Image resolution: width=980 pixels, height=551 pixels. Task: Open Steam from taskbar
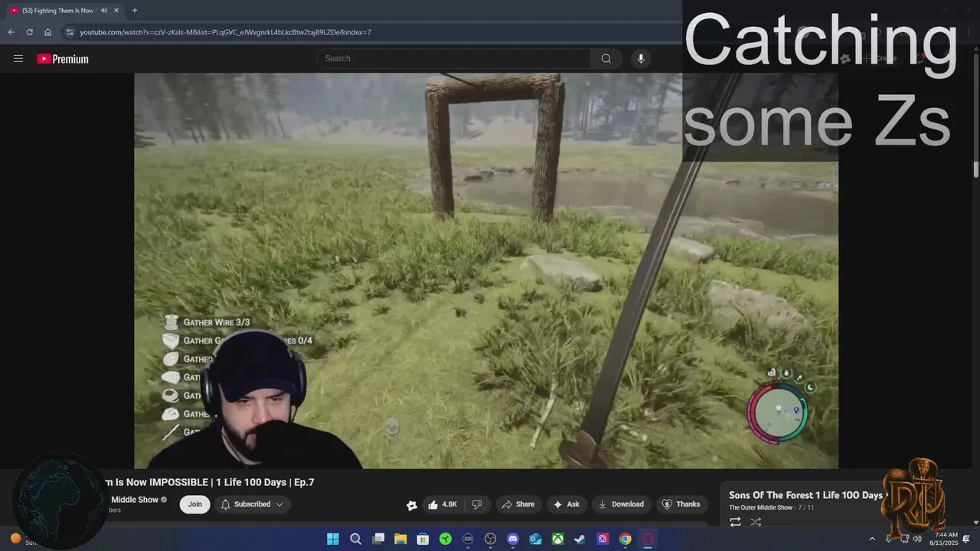tap(580, 539)
